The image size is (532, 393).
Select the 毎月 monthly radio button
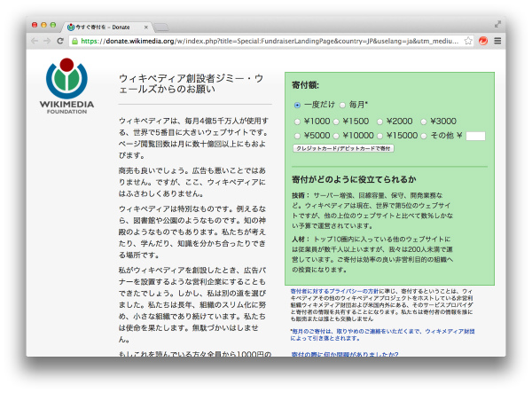342,106
